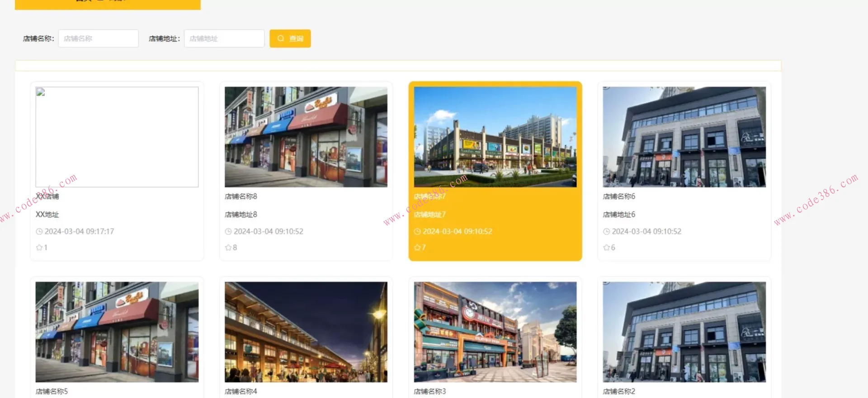Click the star icon on 店铺名称8 card
Image resolution: width=868 pixels, height=398 pixels.
tap(228, 248)
